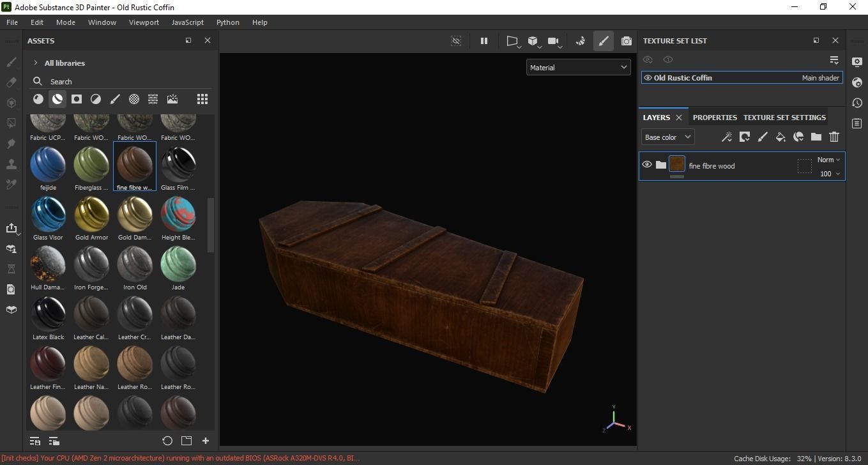The image size is (868, 465).
Task: Filter assets by Filters
Action: pyautogui.click(x=96, y=99)
